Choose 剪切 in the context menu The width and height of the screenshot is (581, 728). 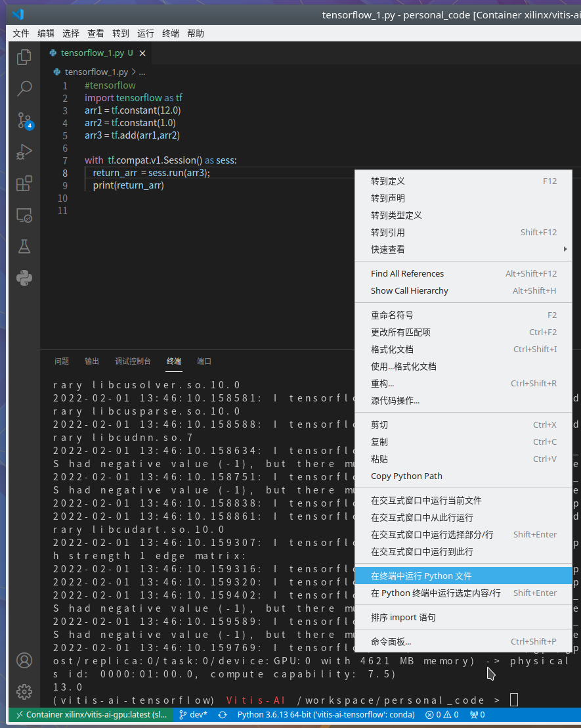(x=463, y=425)
